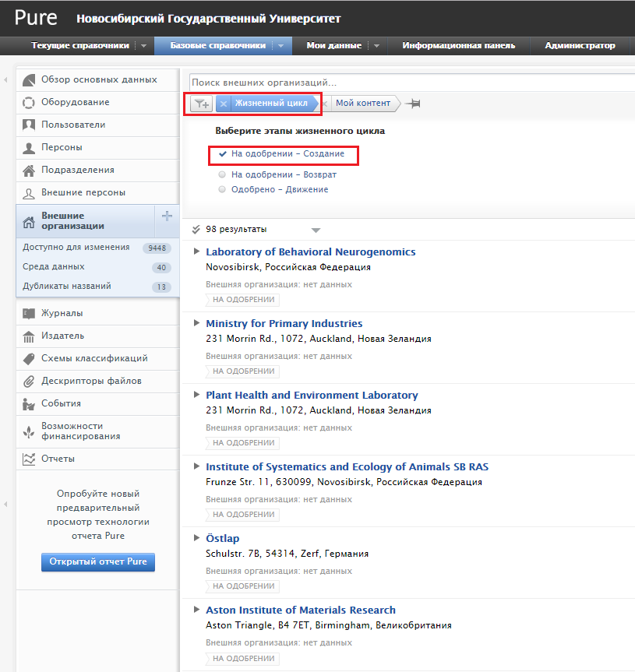
Task: Expand Laboratory of Behavioral Neurogenomics entry
Action: (x=196, y=252)
